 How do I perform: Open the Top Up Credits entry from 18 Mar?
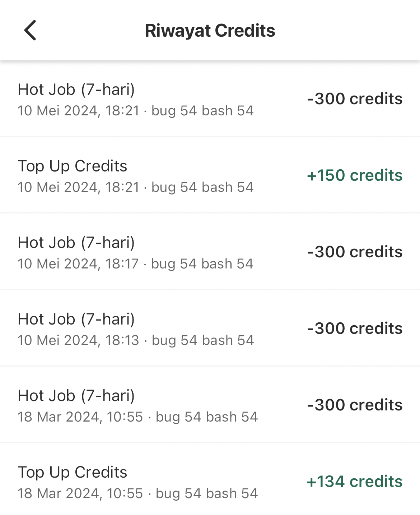tap(210, 479)
